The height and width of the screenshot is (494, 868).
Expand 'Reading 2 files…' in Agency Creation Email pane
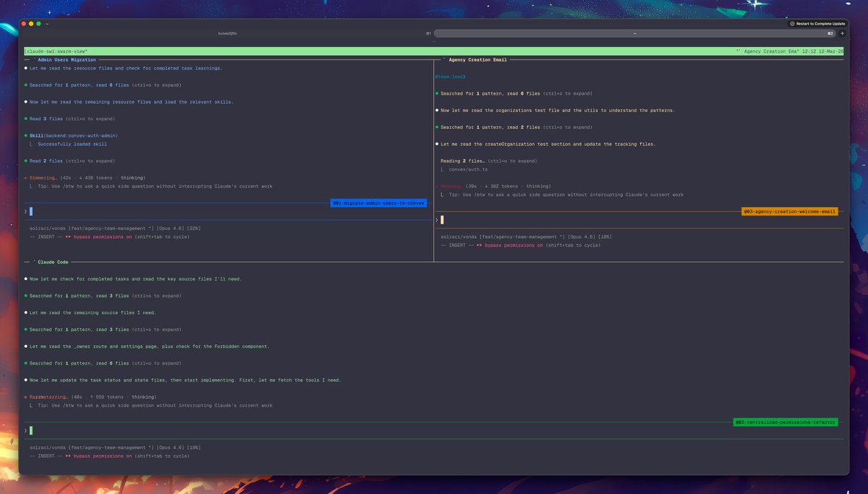click(489, 161)
